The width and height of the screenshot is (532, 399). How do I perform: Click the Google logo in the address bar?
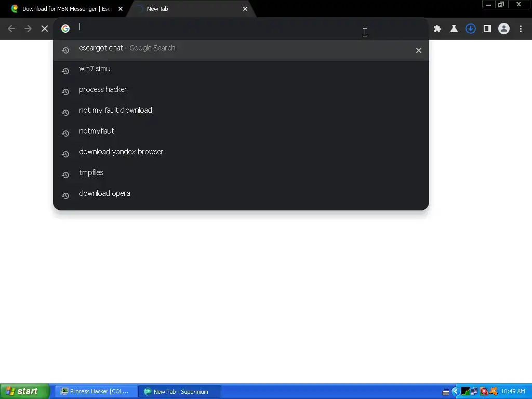(65, 29)
